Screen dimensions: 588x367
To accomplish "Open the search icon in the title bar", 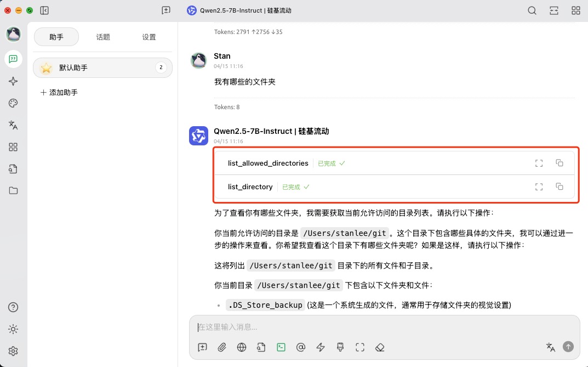I will [532, 10].
